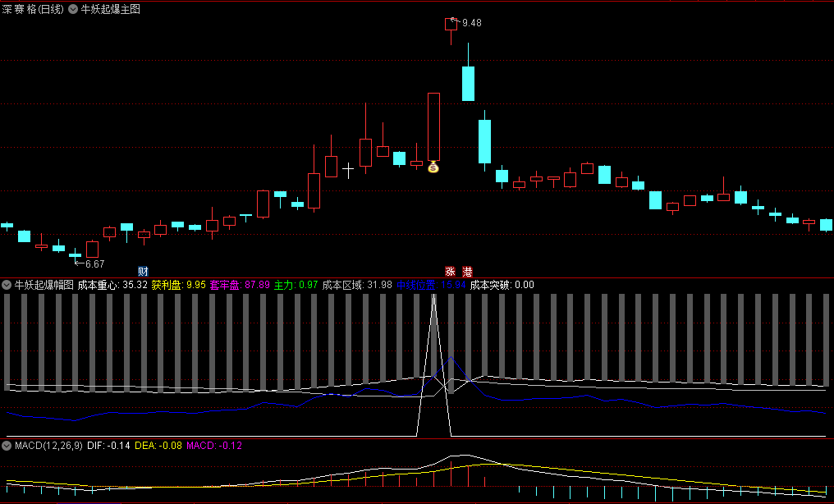Screen dimensions: 834x504
Task: Click the yellow DEA: -0.08 reading
Action: pos(158,446)
